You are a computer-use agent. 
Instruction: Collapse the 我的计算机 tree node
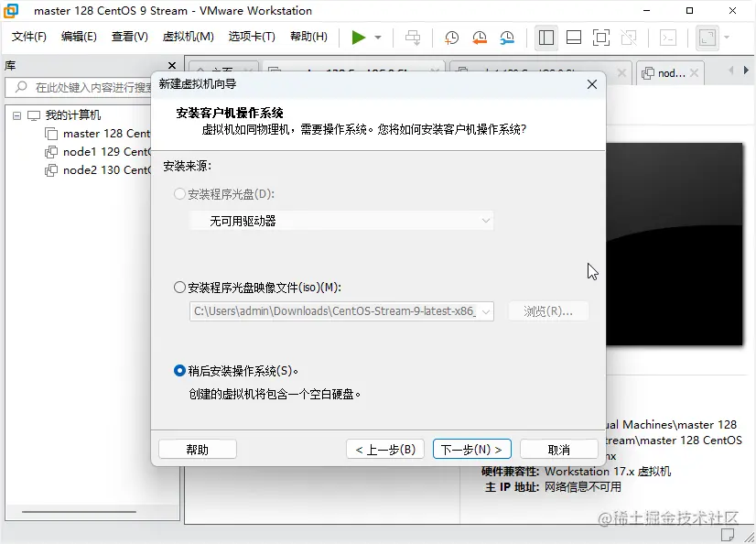[x=16, y=114]
